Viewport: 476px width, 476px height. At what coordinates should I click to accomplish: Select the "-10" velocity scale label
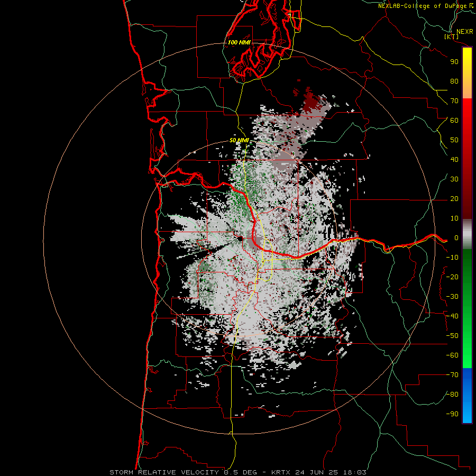tap(452, 258)
